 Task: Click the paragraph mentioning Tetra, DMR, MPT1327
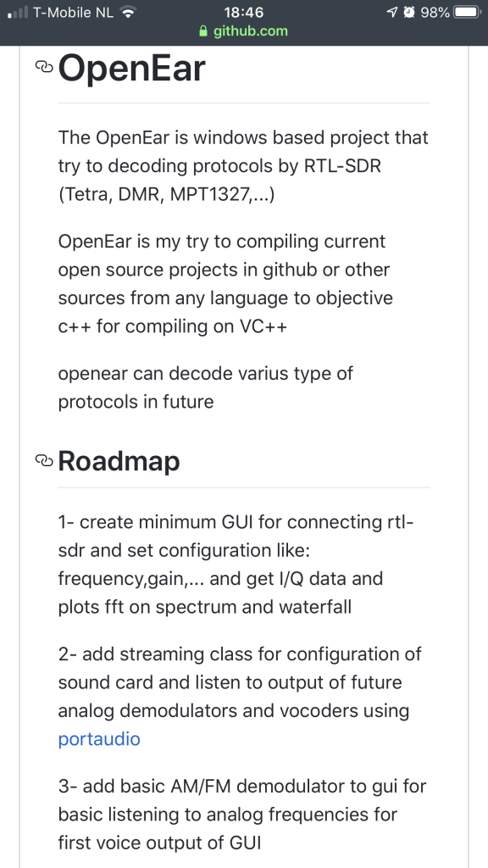click(243, 167)
